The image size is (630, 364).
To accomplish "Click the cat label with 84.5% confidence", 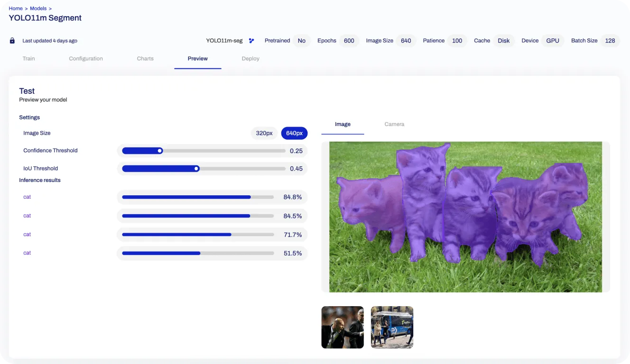I will (x=27, y=216).
